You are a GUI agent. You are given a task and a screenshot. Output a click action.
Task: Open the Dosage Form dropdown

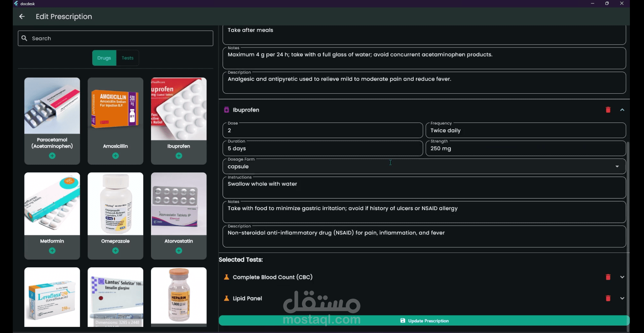(424, 166)
